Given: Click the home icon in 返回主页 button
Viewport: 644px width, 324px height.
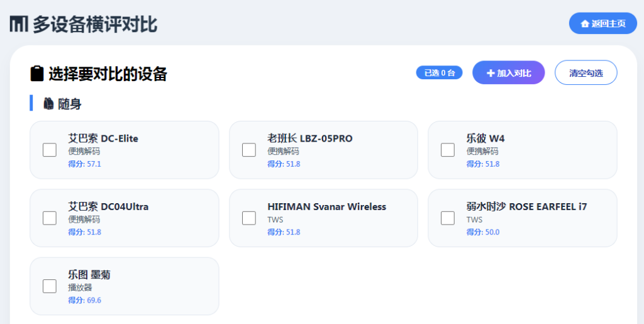Looking at the screenshot, I should 585,23.
